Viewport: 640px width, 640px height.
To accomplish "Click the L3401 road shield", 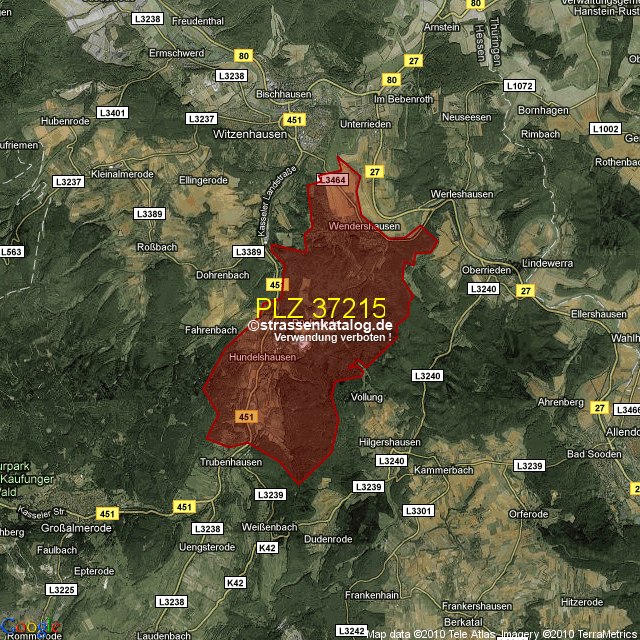I will point(115,113).
